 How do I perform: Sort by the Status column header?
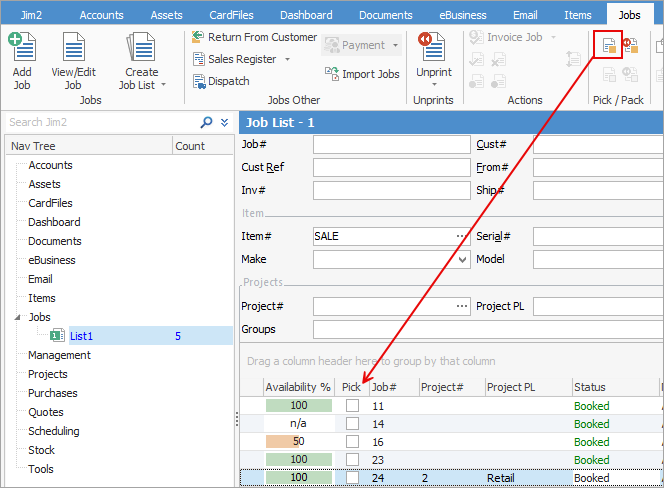click(615, 387)
